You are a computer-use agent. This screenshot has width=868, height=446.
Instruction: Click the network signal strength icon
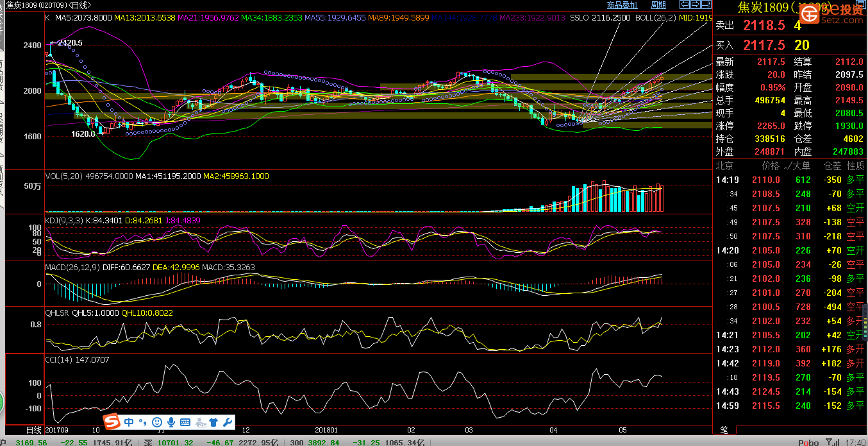point(833,442)
